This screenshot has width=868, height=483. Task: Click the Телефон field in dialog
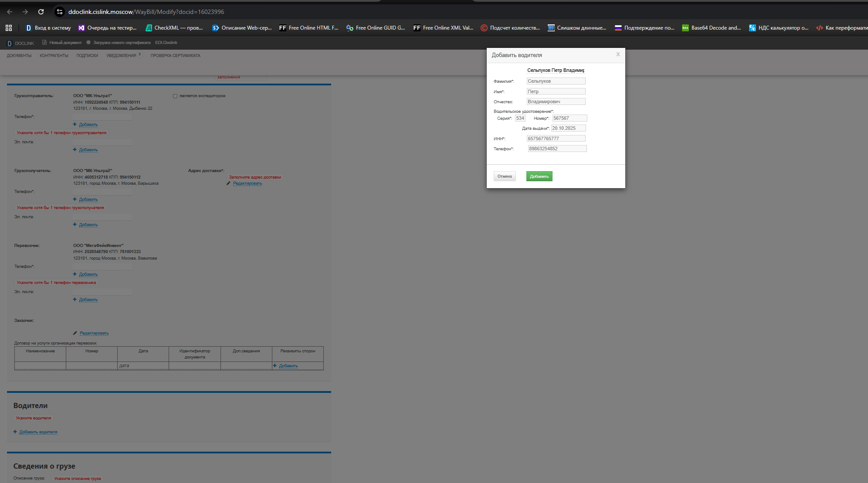coord(557,149)
